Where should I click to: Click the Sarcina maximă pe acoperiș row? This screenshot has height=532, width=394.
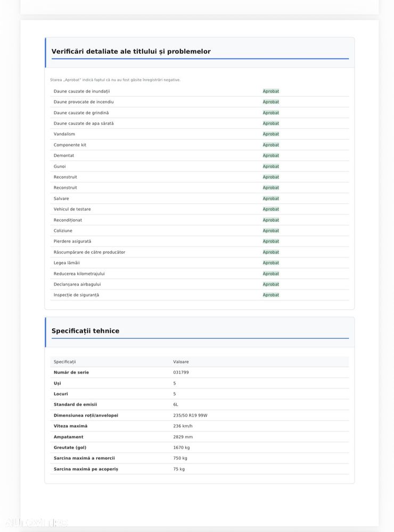[x=199, y=469]
